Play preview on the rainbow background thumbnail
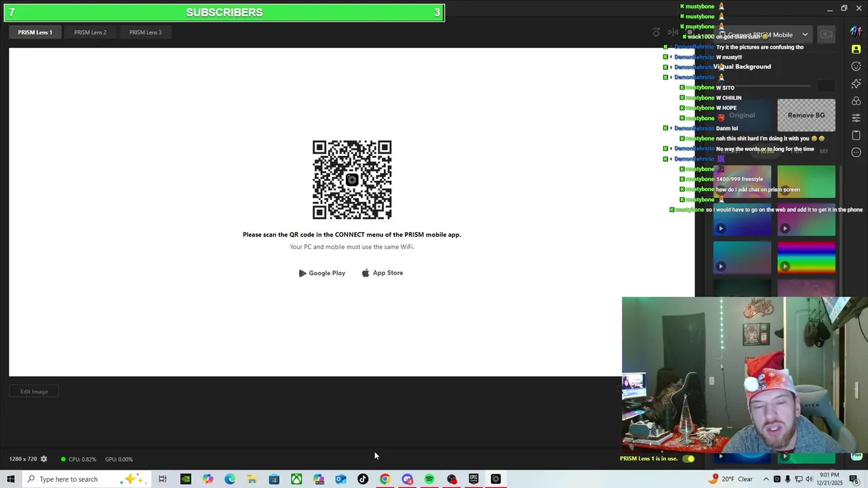 click(x=785, y=266)
